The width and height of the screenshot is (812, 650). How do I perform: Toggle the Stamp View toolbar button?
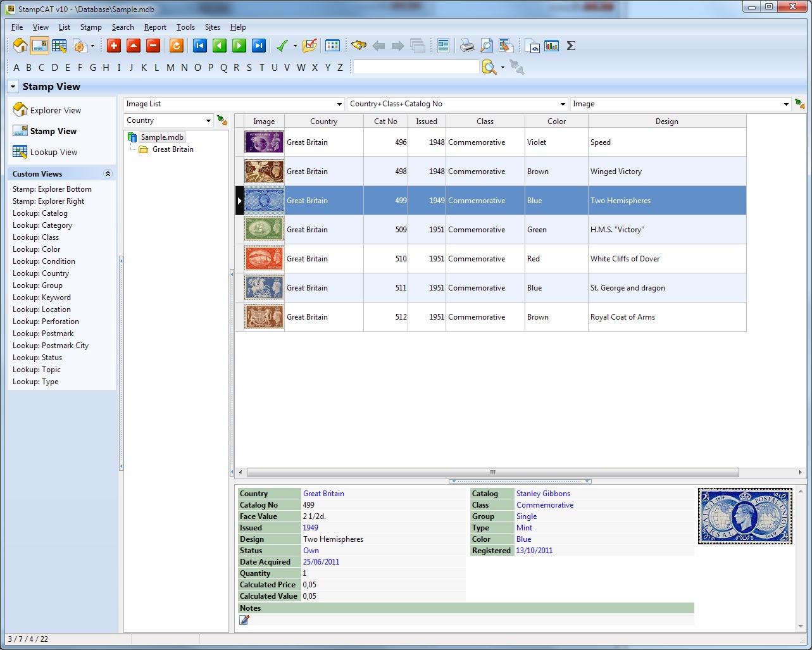click(40, 46)
